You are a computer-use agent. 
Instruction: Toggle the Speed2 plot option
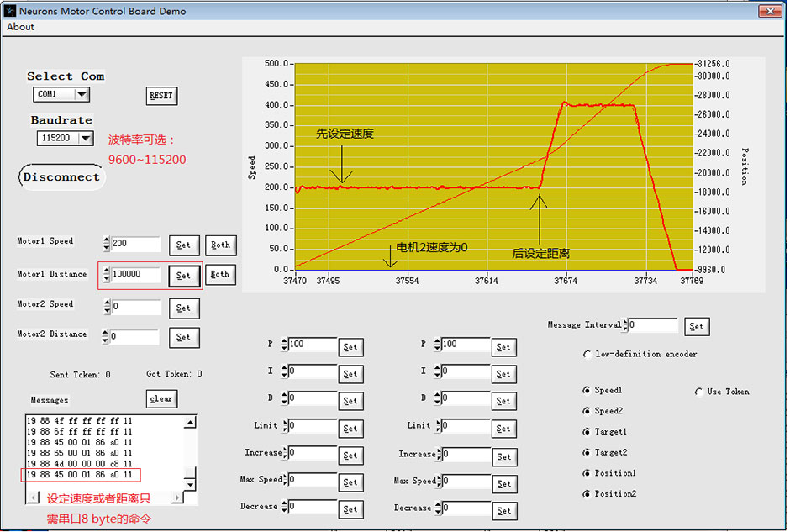point(587,411)
